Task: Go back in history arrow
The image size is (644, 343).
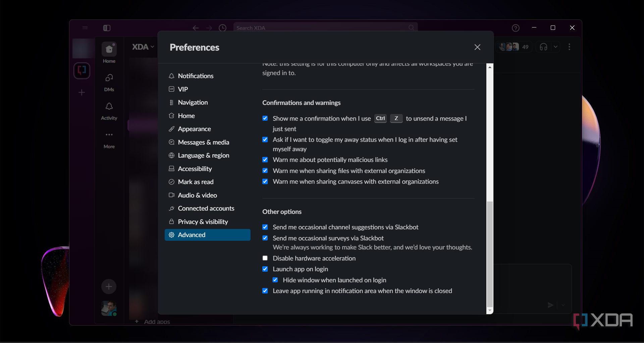Action: point(196,28)
